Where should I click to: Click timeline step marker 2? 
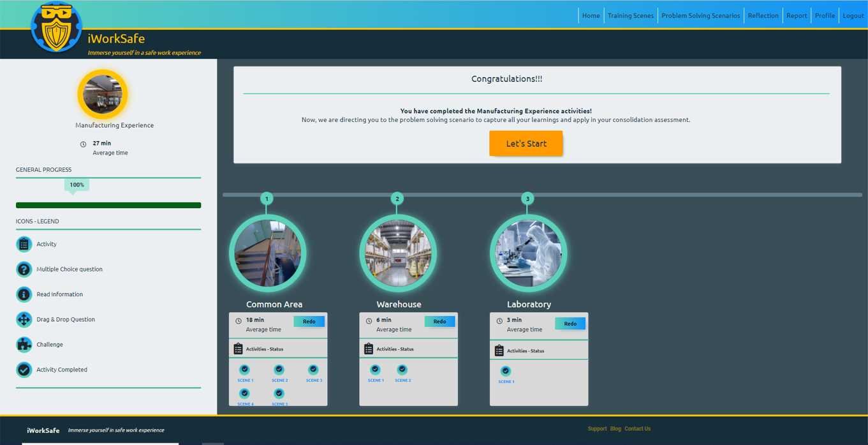(397, 199)
